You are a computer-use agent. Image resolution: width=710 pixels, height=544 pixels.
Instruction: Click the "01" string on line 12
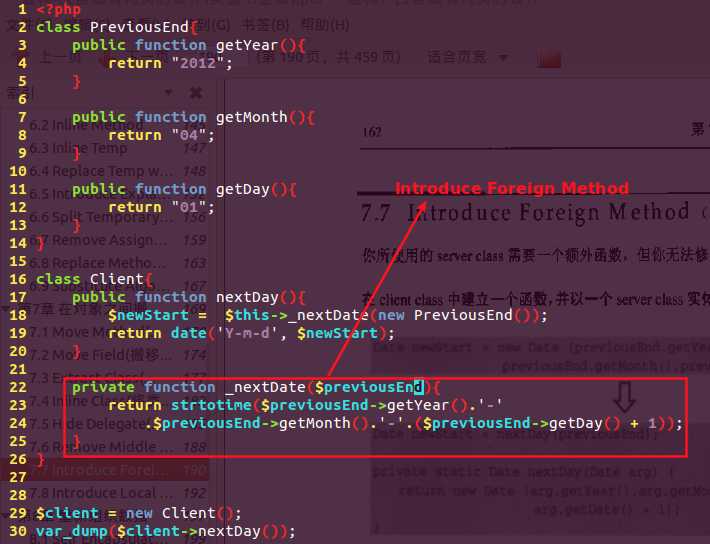coord(189,207)
